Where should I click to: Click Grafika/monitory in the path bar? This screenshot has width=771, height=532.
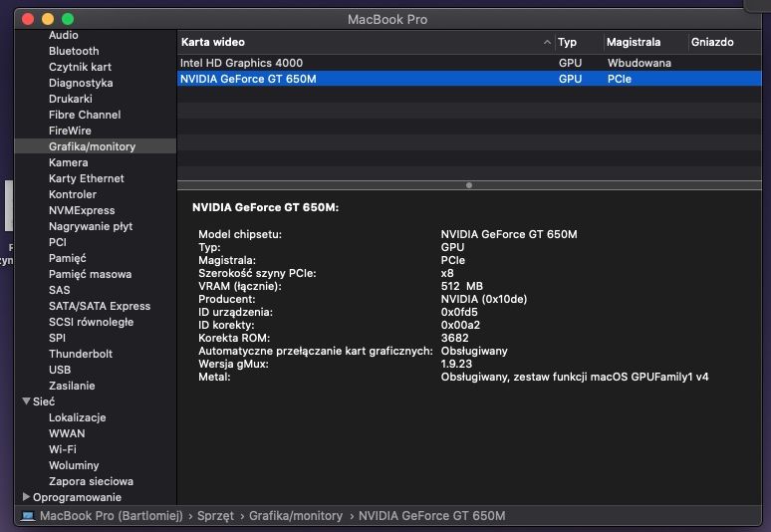pos(296,516)
